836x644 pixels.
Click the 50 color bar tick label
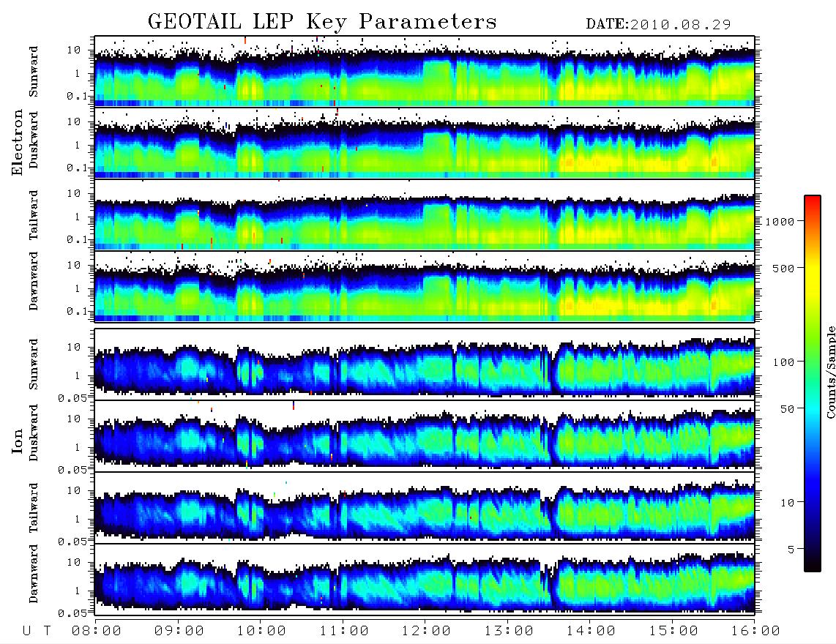(x=787, y=409)
